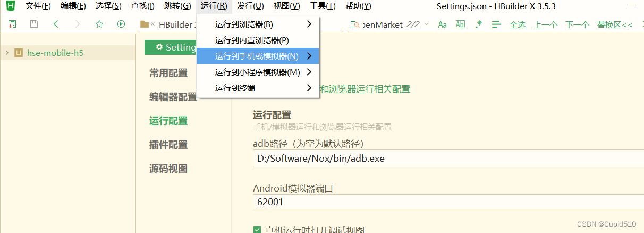Click 下一个 next match button
The height and width of the screenshot is (233, 644).
tap(577, 24)
